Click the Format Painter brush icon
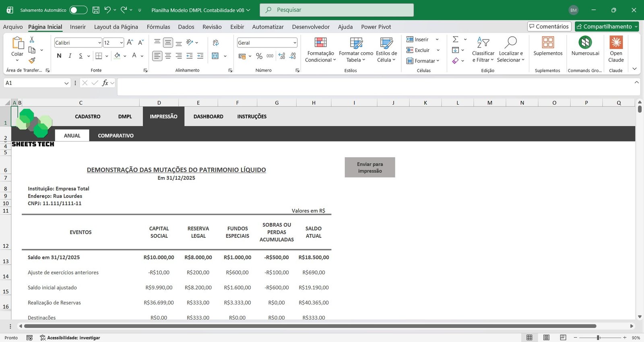This screenshot has width=644, height=342. click(x=32, y=60)
